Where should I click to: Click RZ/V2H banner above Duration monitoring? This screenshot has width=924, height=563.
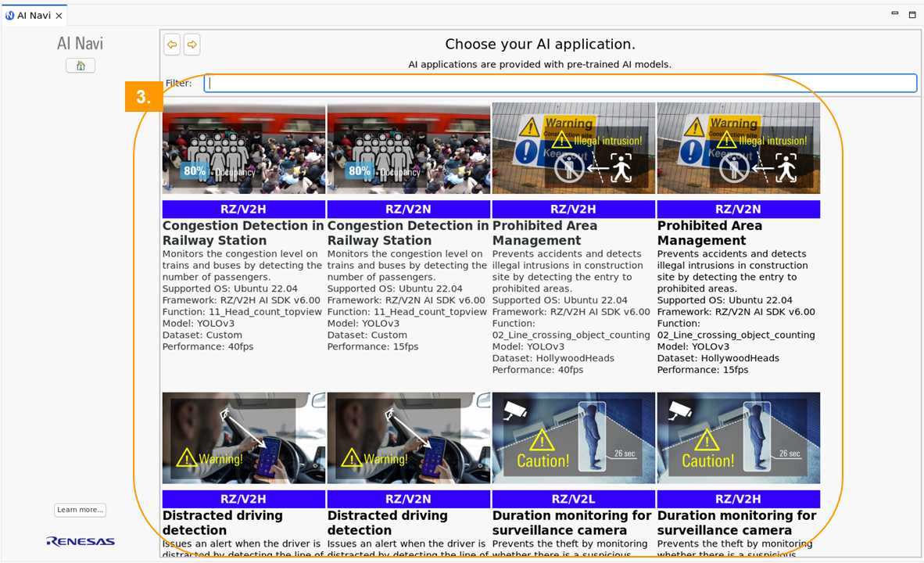739,500
